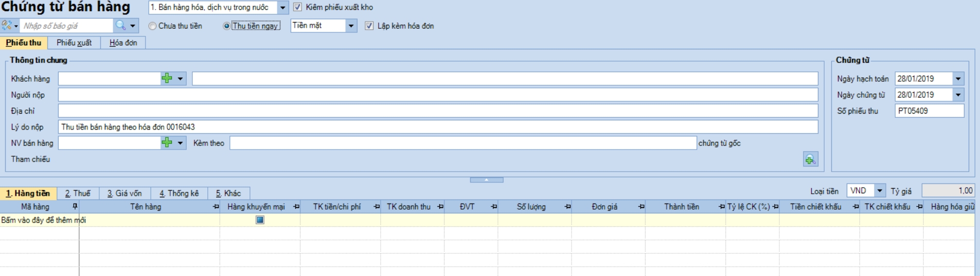The image size is (980, 276).
Task: Toggle Hàng khuyến mại checkbox in new row
Action: click(260, 220)
